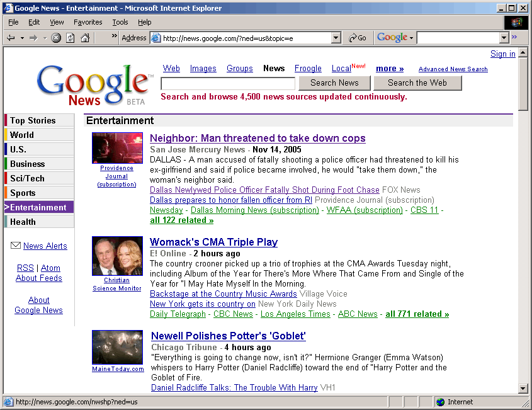Open the About Google News link
The image size is (532, 410).
click(x=38, y=305)
